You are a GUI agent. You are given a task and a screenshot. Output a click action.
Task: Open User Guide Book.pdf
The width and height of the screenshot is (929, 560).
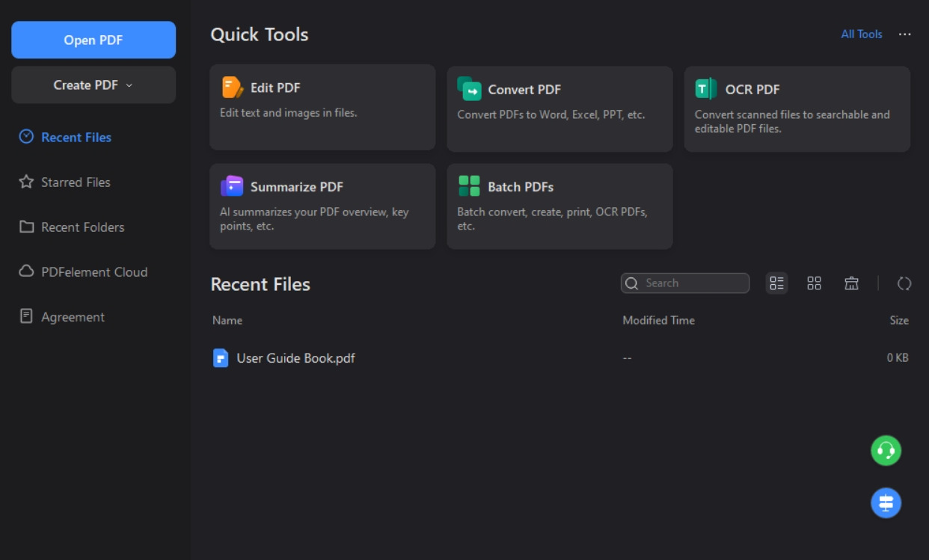click(x=295, y=358)
